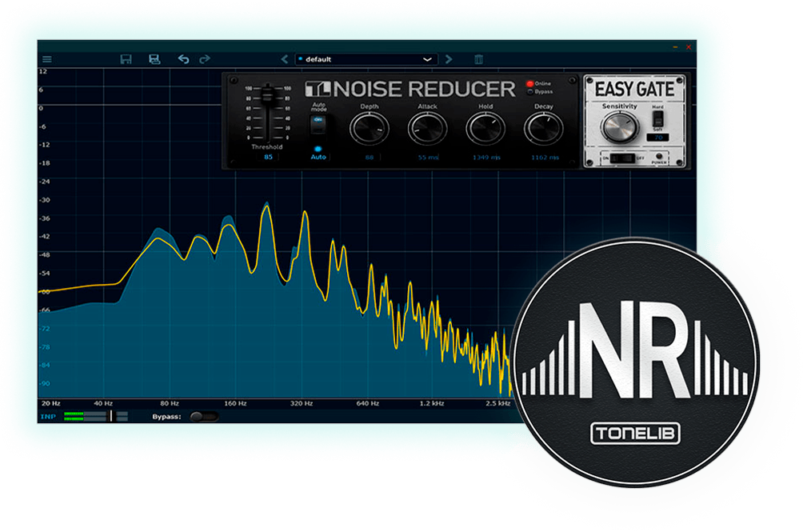Viewport: 803px width, 532px height.
Task: Click the Easy Gate POWER LED
Action: 659,156
